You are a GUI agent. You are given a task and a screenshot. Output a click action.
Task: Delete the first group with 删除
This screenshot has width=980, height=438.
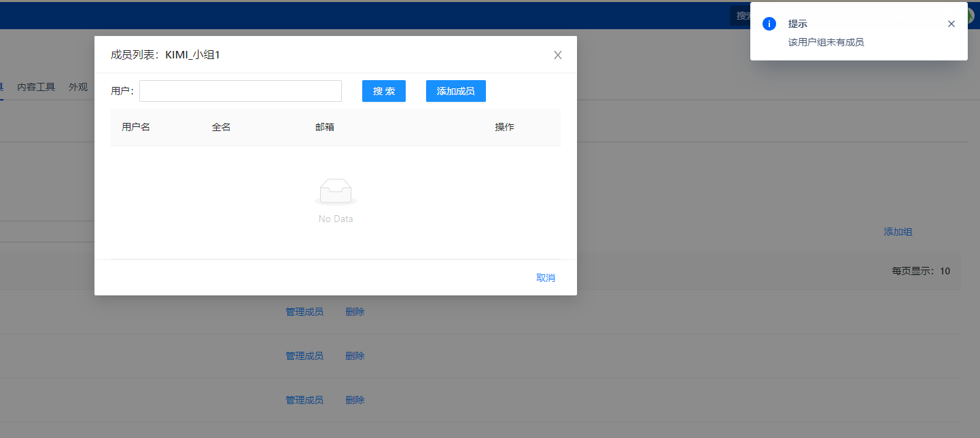click(355, 312)
